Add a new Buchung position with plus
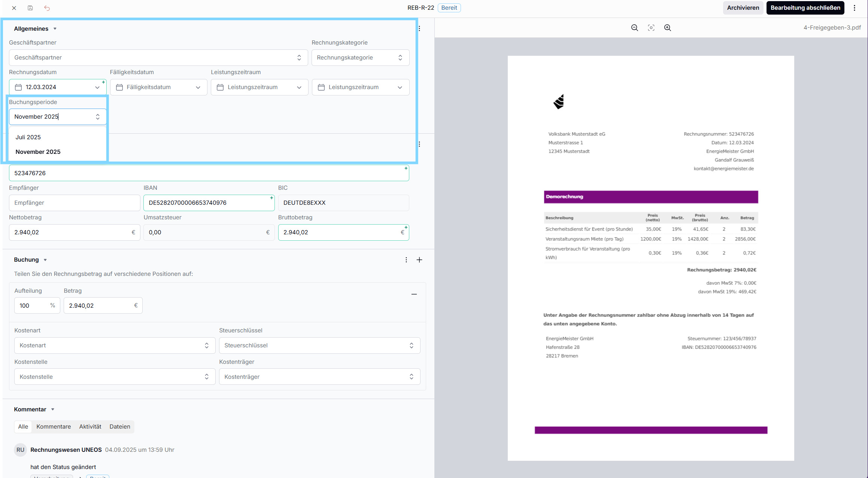868x478 pixels. tap(419, 260)
